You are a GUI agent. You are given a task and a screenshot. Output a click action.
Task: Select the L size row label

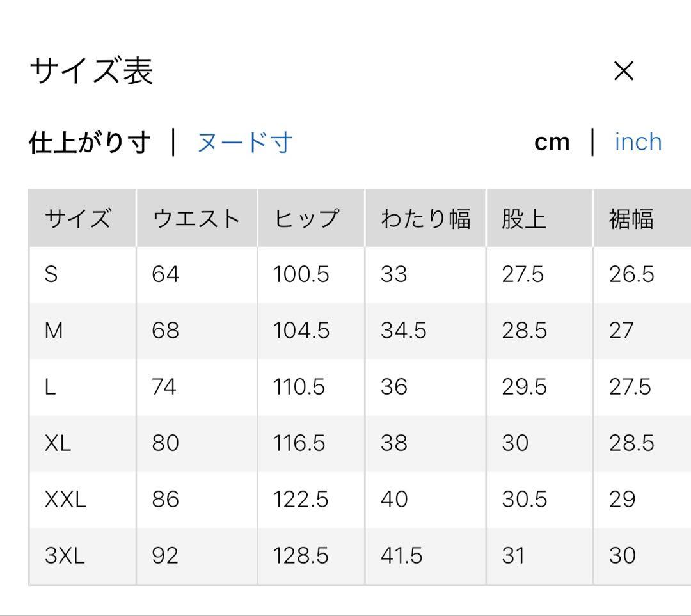point(50,387)
